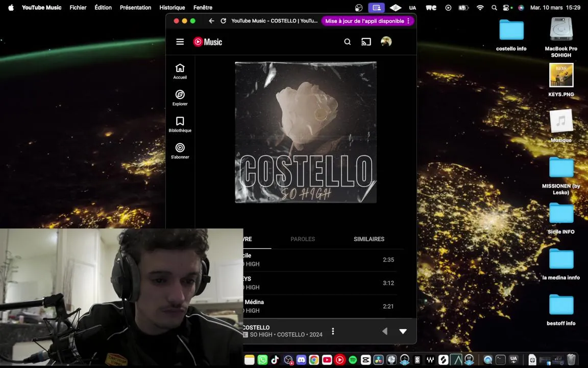Click the date and time in the menu bar
The width and height of the screenshot is (588, 368).
(555, 8)
